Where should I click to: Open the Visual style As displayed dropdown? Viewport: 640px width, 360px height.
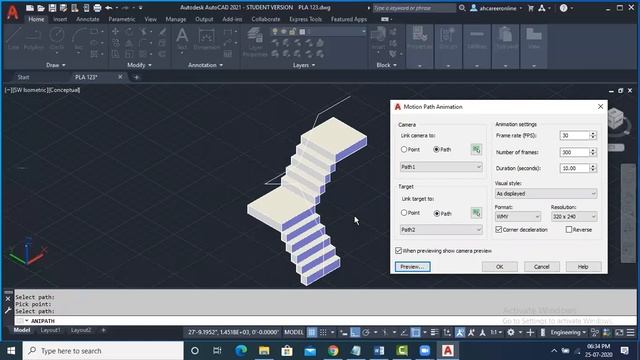546,193
